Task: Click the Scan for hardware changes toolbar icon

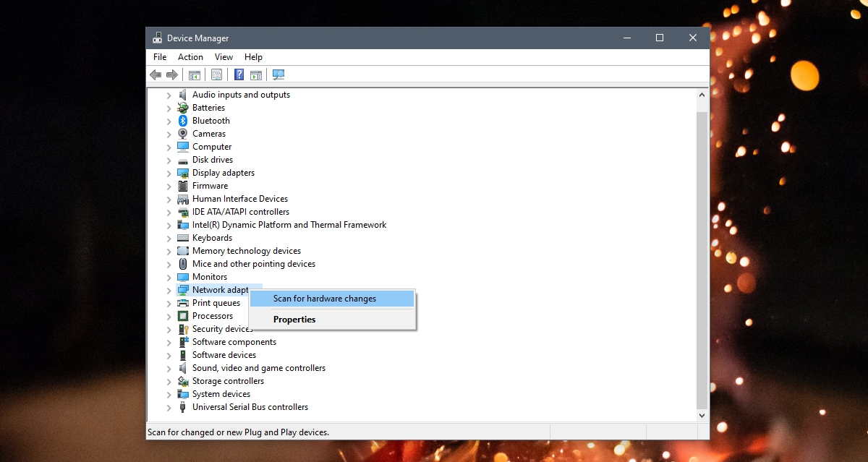Action: point(278,74)
